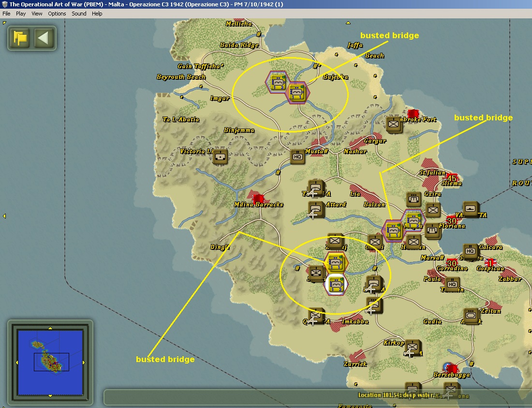Image resolution: width=532 pixels, height=408 pixels.
Task: Click the Binjemma place label on the map
Action: pyautogui.click(x=239, y=130)
